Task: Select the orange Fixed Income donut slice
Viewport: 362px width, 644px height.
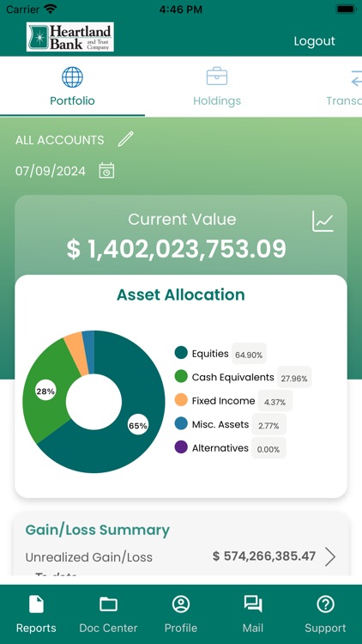Action: pos(76,355)
